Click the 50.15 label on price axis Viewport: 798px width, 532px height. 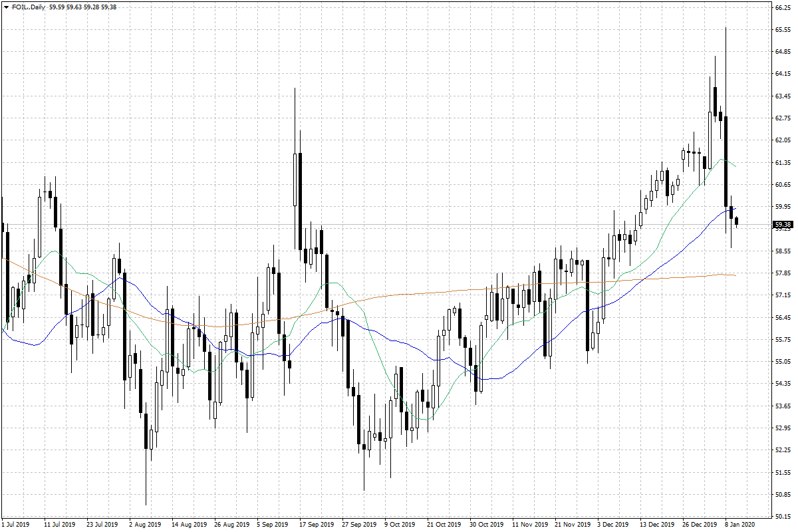point(782,517)
